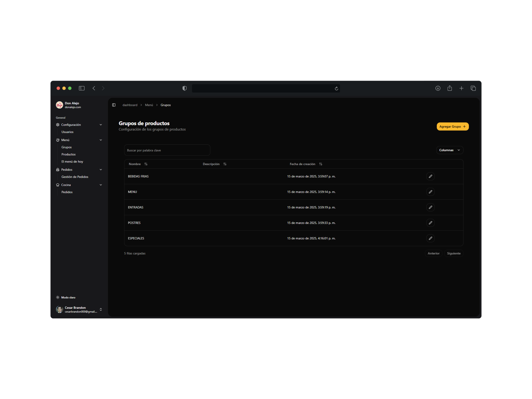
Task: Click edit pencil for POSTRES row
Action: tap(430, 223)
